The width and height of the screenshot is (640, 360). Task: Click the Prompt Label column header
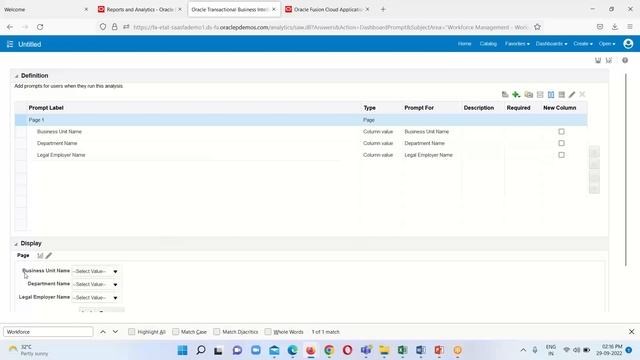[x=46, y=108]
